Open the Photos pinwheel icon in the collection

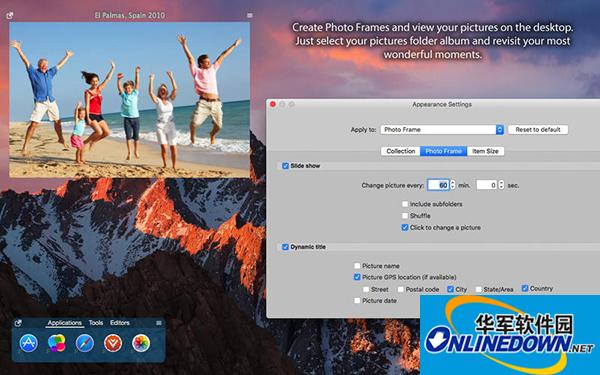pos(141,343)
